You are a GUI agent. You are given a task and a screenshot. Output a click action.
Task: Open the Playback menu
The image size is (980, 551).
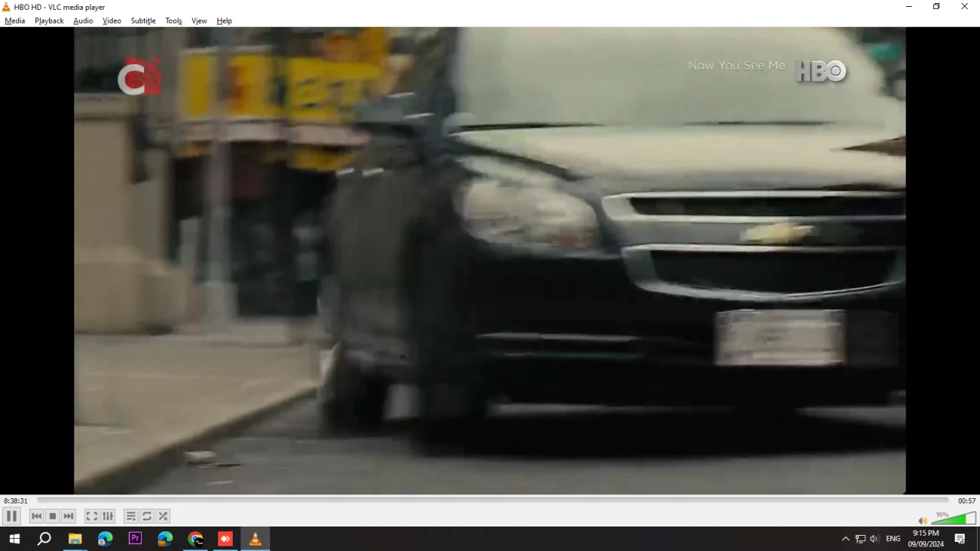click(49, 21)
